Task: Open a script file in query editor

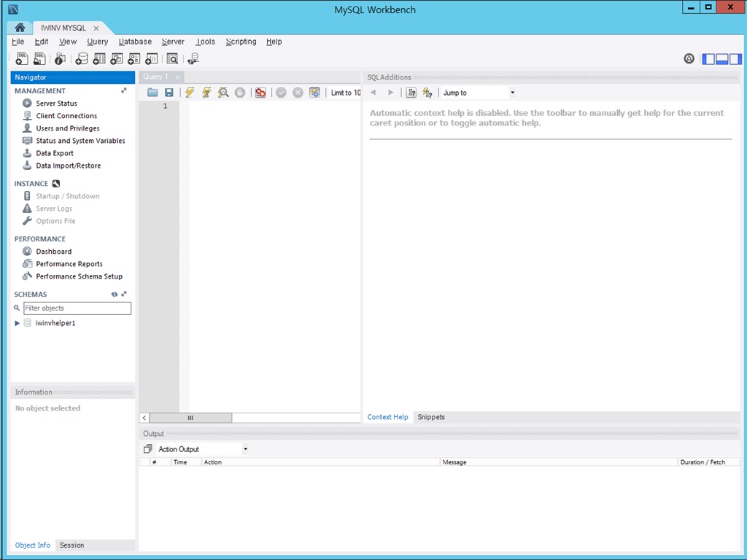Action: pyautogui.click(x=152, y=93)
